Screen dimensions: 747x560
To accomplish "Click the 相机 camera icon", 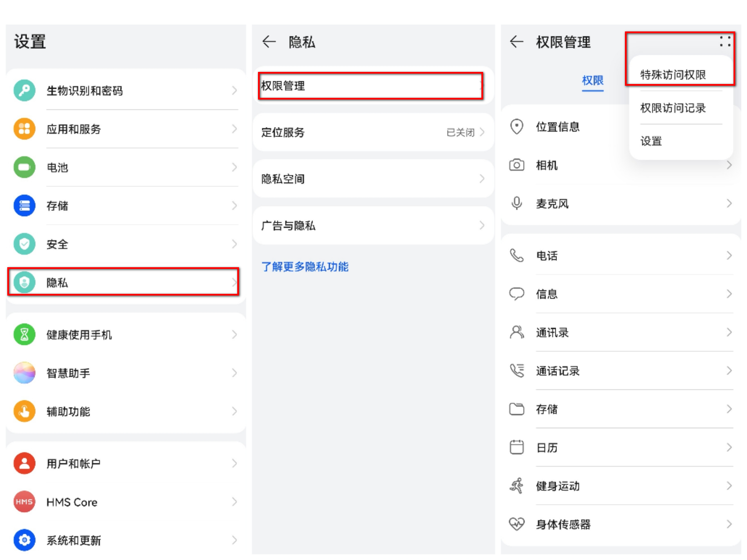I will (517, 165).
